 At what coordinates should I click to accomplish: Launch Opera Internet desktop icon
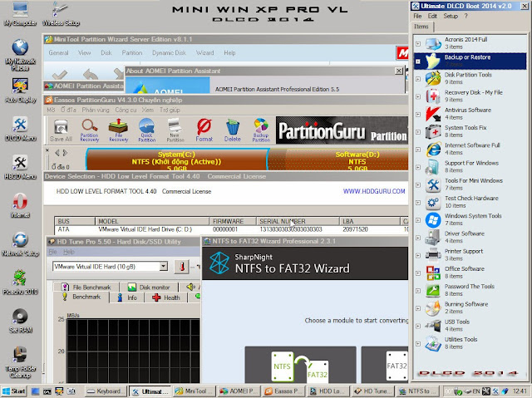[20, 205]
